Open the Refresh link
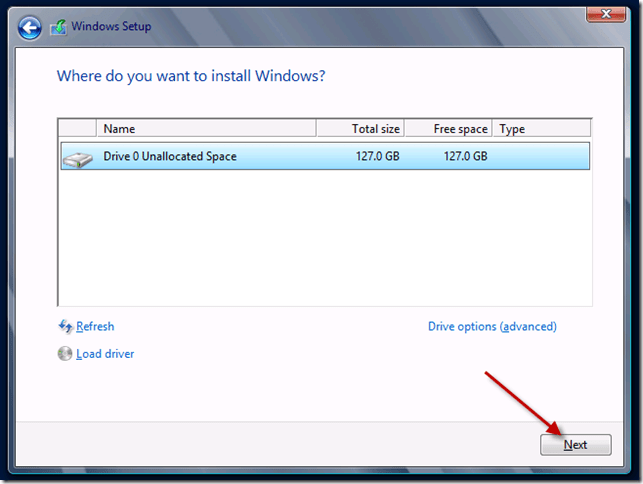The height and width of the screenshot is (484, 643). coord(95,326)
